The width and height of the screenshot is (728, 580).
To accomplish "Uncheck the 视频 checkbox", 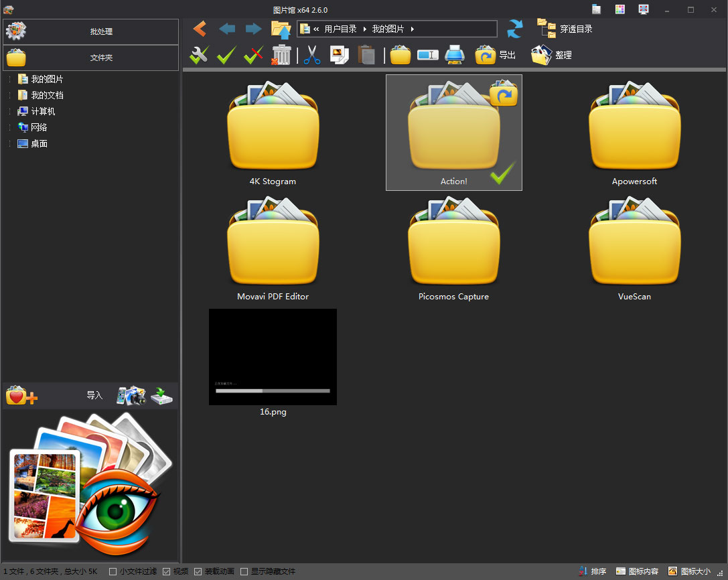I will [x=167, y=571].
